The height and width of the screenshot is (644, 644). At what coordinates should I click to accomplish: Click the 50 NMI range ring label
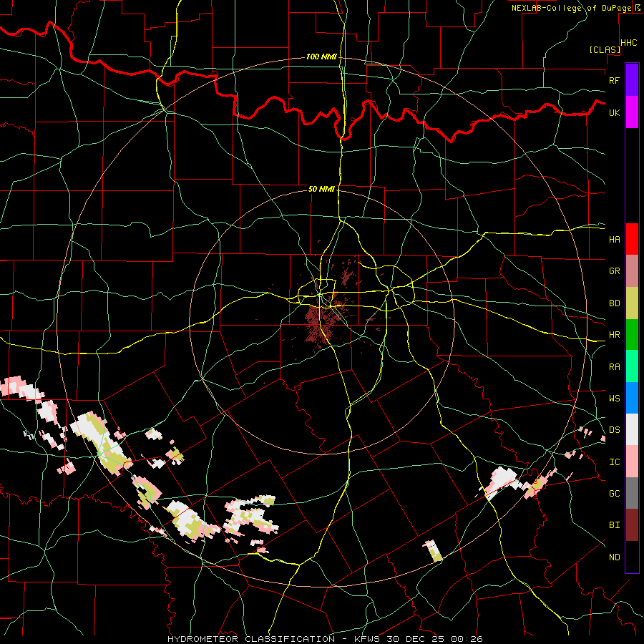click(321, 189)
